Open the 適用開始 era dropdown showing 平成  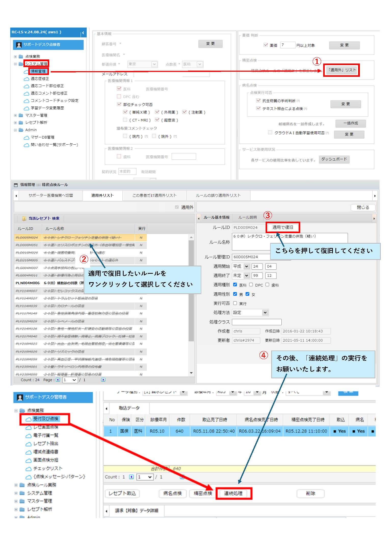(x=241, y=266)
